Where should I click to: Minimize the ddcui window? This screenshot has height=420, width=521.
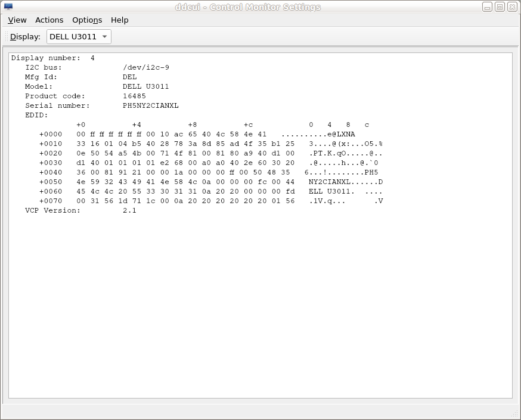point(487,7)
